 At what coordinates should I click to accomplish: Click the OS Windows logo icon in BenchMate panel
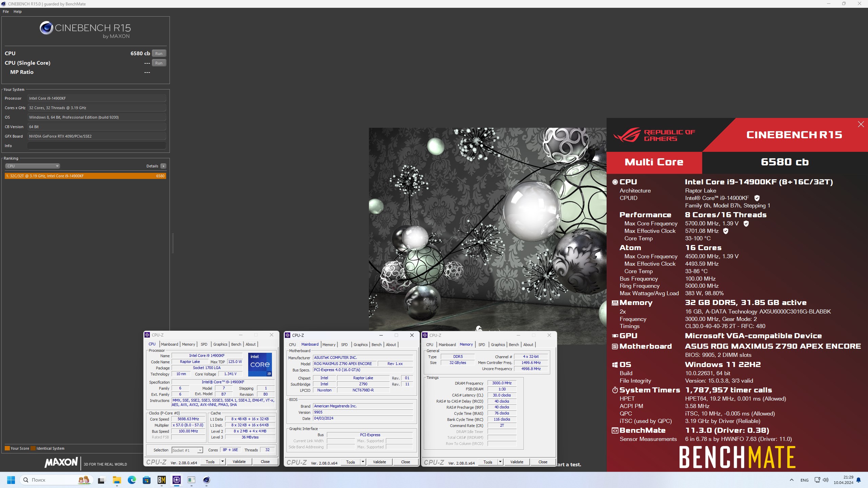615,365
